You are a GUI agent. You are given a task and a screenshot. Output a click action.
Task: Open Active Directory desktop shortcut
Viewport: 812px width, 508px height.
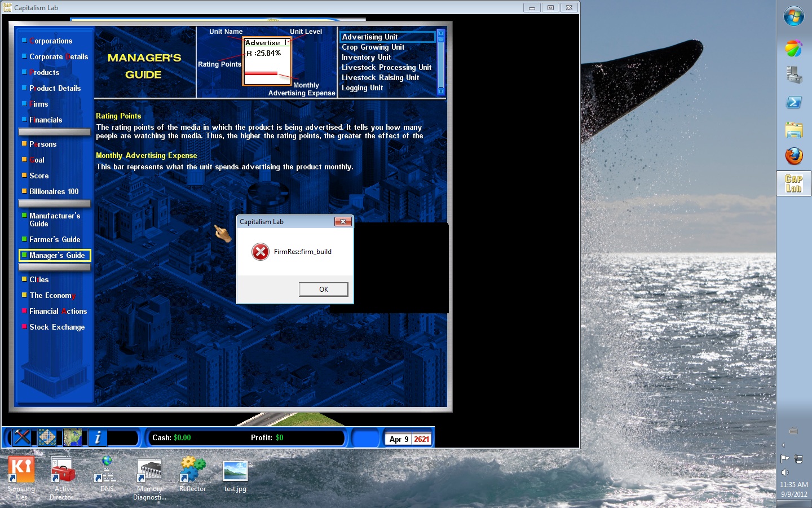[x=64, y=478]
